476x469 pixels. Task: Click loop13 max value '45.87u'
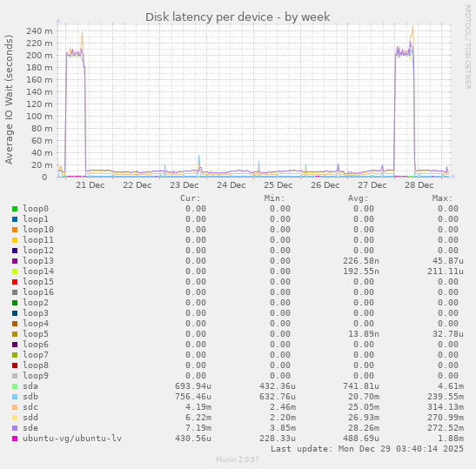point(448,261)
